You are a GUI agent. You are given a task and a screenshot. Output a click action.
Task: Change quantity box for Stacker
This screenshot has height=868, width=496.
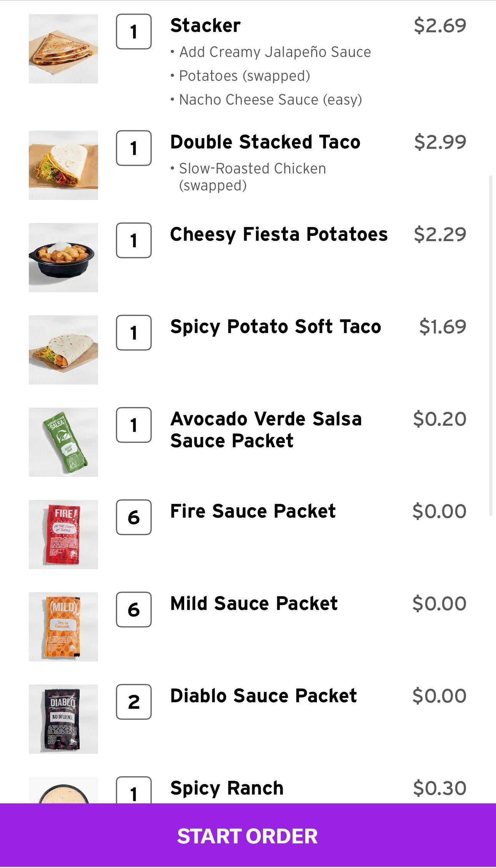coord(133,32)
